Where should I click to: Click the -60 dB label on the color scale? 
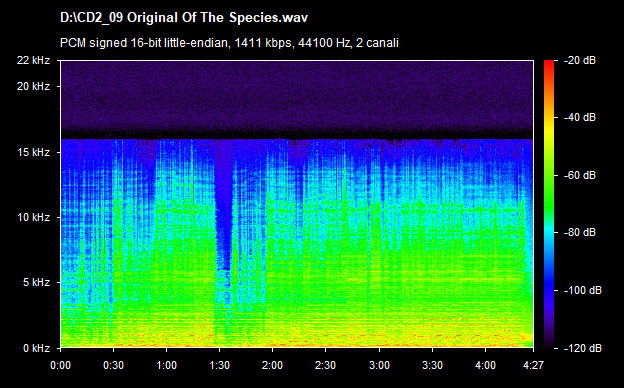[580, 175]
